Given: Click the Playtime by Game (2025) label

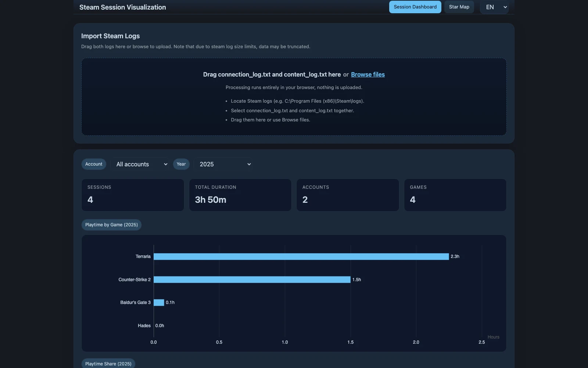Looking at the screenshot, I should [x=111, y=225].
